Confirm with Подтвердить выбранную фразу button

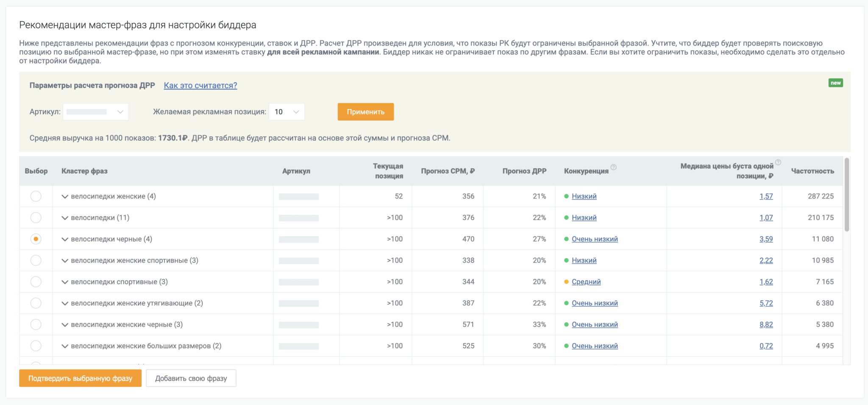[80, 378]
